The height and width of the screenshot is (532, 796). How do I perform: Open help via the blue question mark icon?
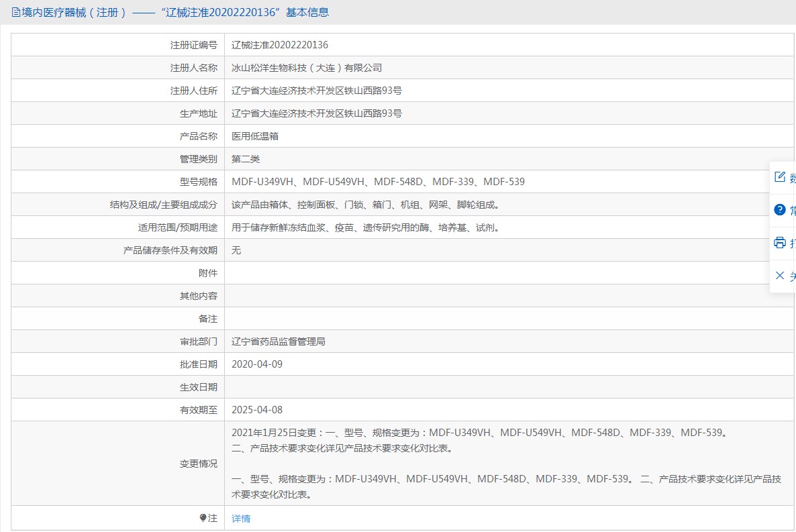(x=780, y=210)
